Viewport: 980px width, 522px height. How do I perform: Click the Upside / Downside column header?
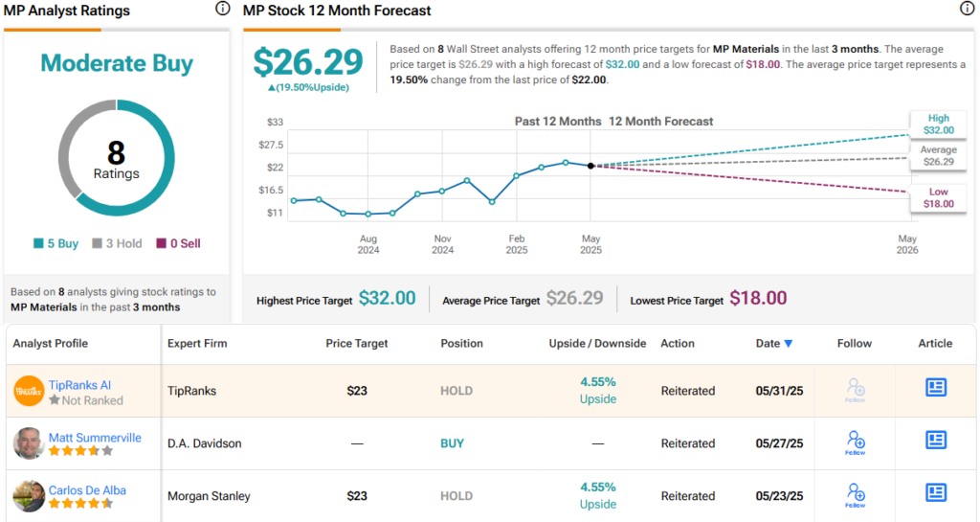tap(597, 343)
